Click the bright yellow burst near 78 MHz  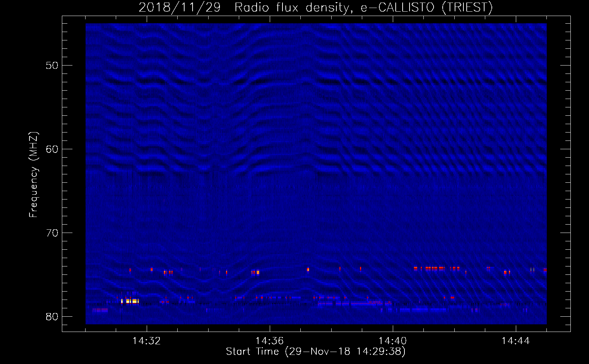coord(130,301)
